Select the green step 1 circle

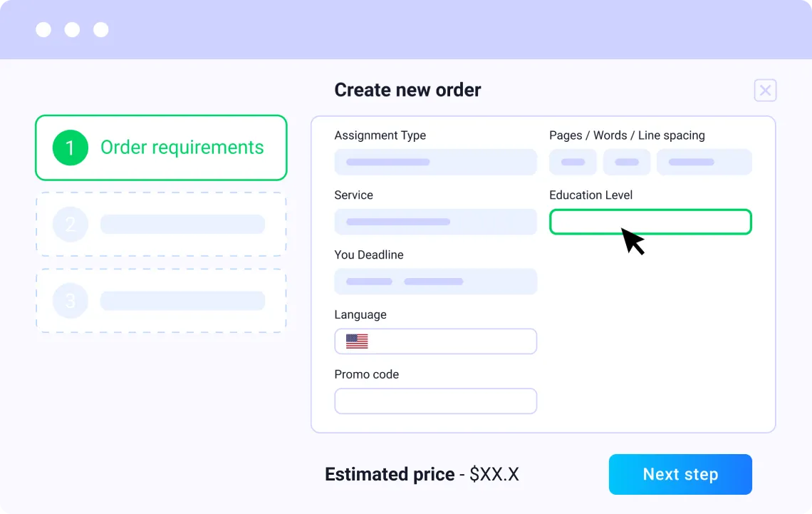click(x=70, y=148)
